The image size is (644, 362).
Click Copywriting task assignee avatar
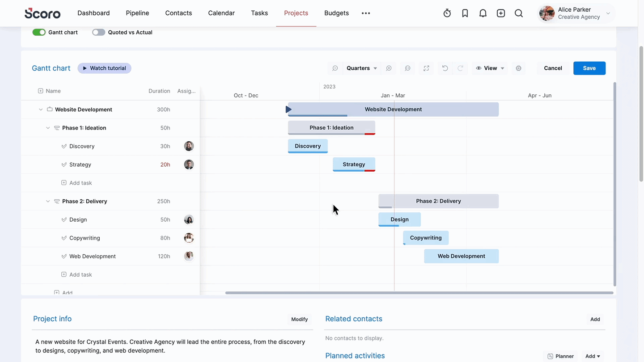tap(189, 238)
